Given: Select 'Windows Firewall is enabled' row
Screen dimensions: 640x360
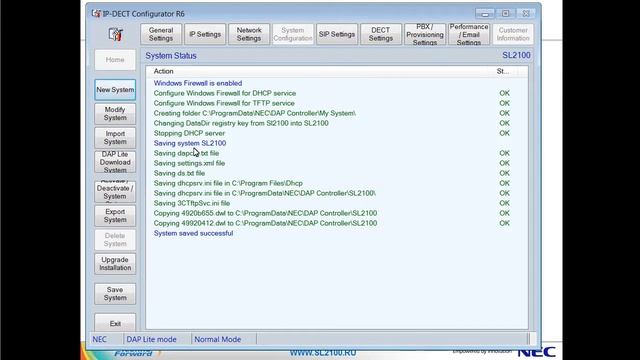Looking at the screenshot, I should pyautogui.click(x=337, y=83).
